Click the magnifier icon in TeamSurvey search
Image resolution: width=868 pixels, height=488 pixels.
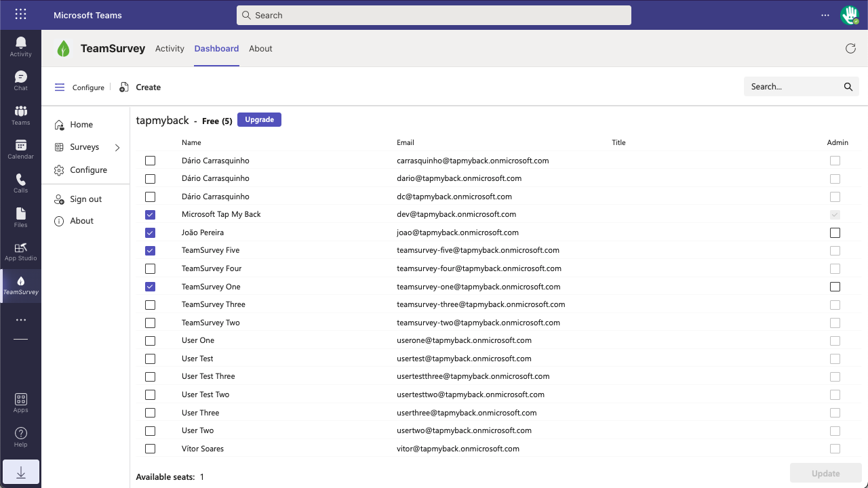848,87
